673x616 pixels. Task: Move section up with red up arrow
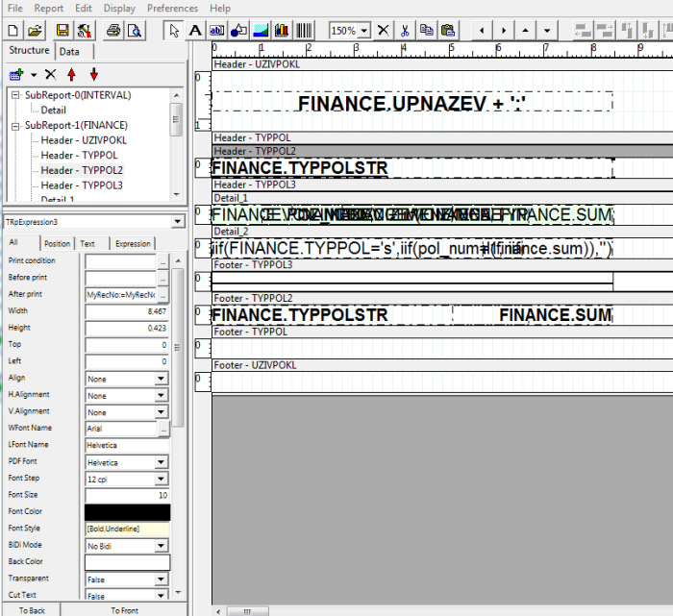pyautogui.click(x=72, y=75)
